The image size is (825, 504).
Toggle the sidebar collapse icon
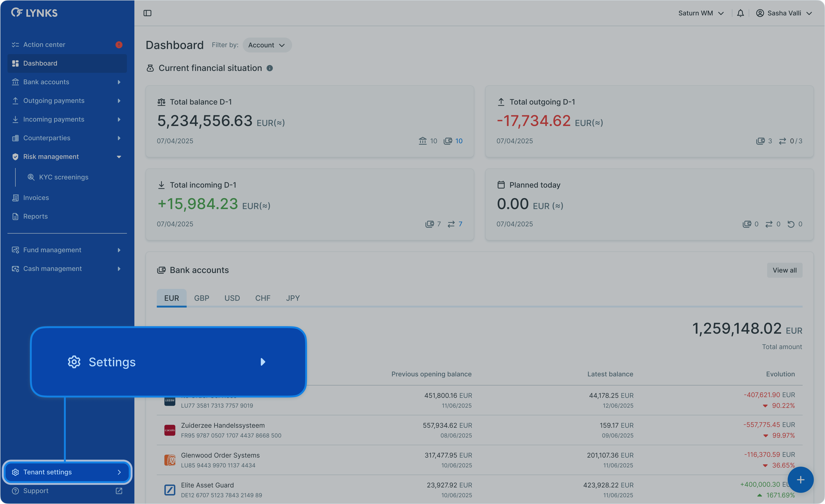point(147,13)
